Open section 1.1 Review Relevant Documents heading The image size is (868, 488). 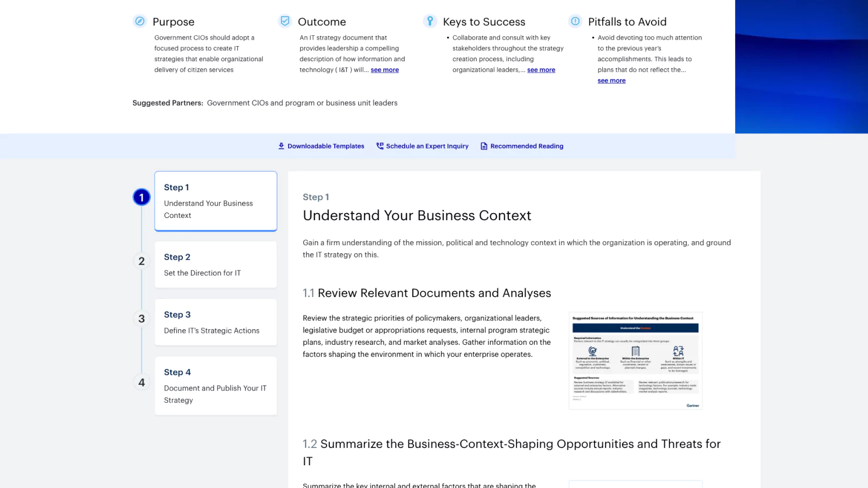pos(427,293)
